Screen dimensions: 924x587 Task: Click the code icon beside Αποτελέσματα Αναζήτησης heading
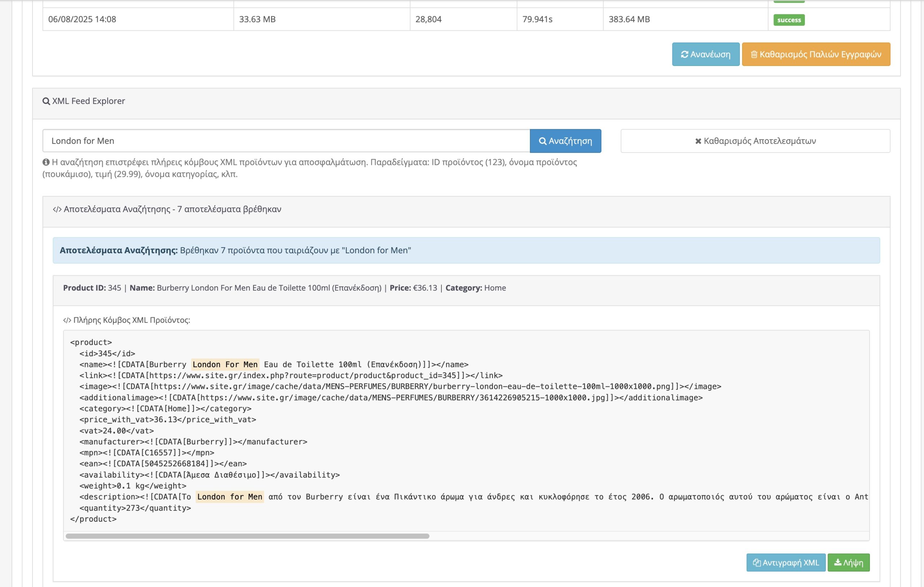57,210
